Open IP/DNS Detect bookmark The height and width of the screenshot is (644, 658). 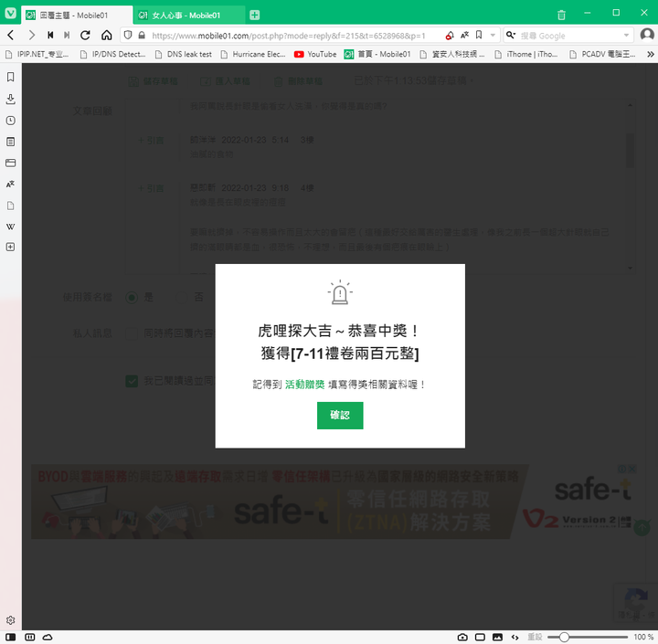113,54
